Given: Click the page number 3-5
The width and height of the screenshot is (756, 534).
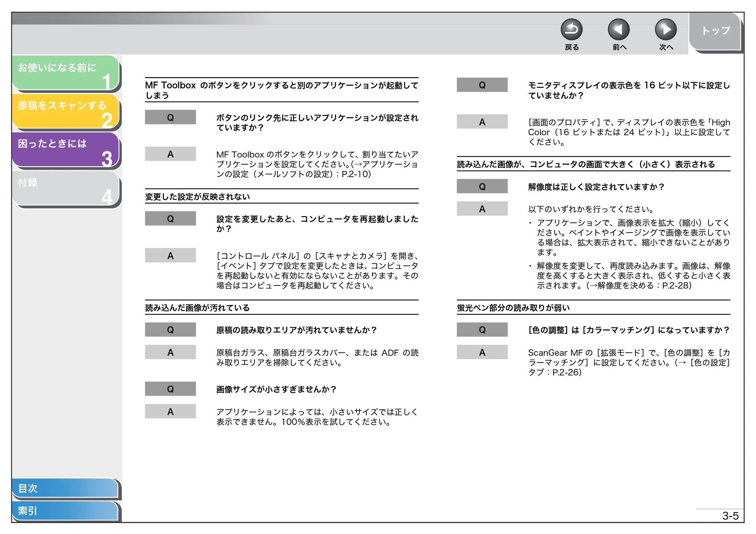Looking at the screenshot, I should coord(730,515).
